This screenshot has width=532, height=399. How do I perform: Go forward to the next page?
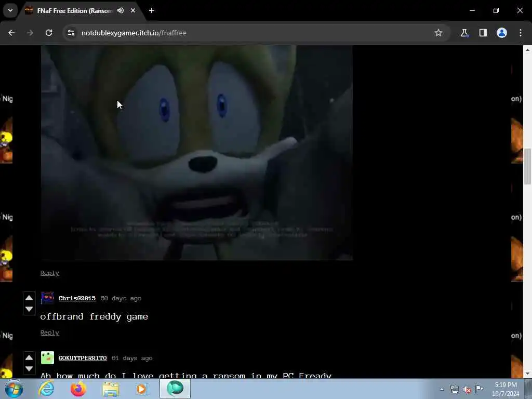point(30,33)
